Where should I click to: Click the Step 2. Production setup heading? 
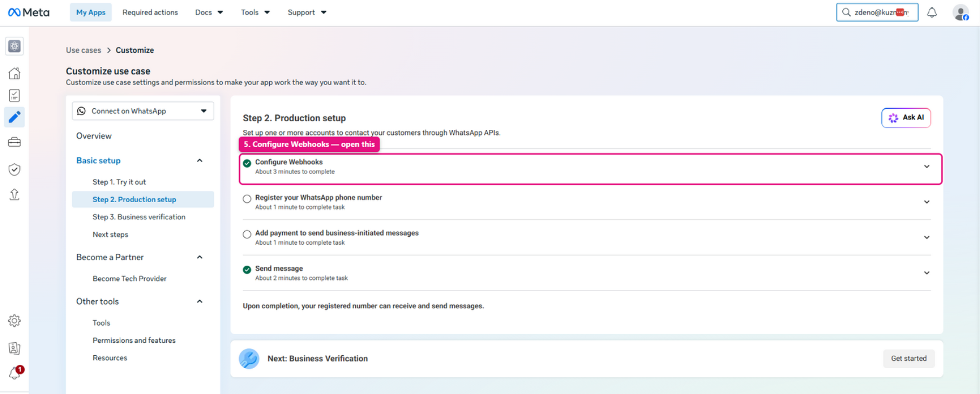(x=294, y=118)
